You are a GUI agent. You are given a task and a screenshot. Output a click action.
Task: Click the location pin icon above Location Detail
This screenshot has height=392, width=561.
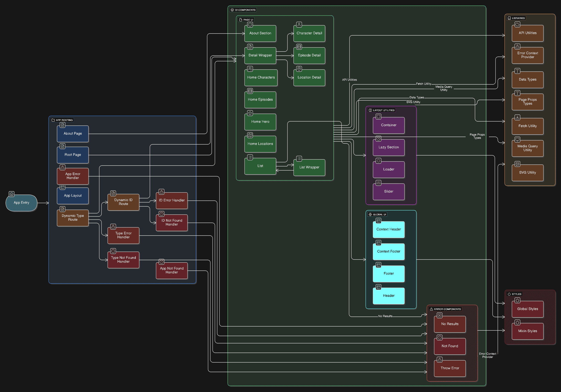[299, 69]
